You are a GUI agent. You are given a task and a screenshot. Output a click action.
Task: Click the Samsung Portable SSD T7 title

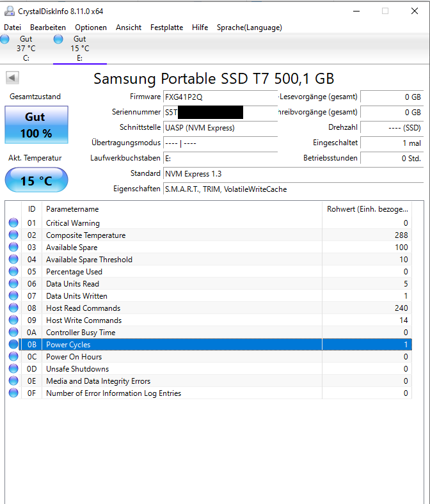[214, 79]
